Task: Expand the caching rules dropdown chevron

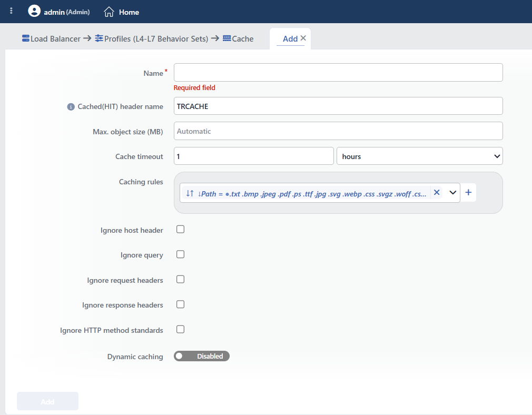Action: click(452, 193)
